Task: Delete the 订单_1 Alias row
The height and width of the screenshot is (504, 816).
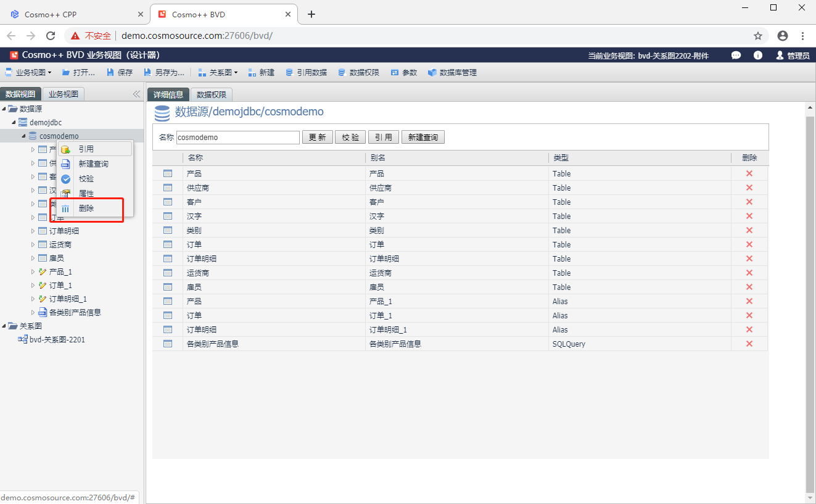Action: (x=749, y=315)
